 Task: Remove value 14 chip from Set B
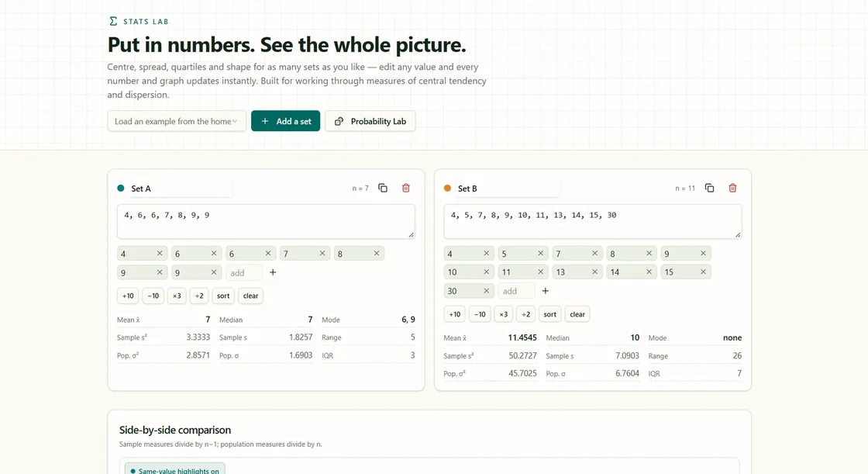click(649, 272)
